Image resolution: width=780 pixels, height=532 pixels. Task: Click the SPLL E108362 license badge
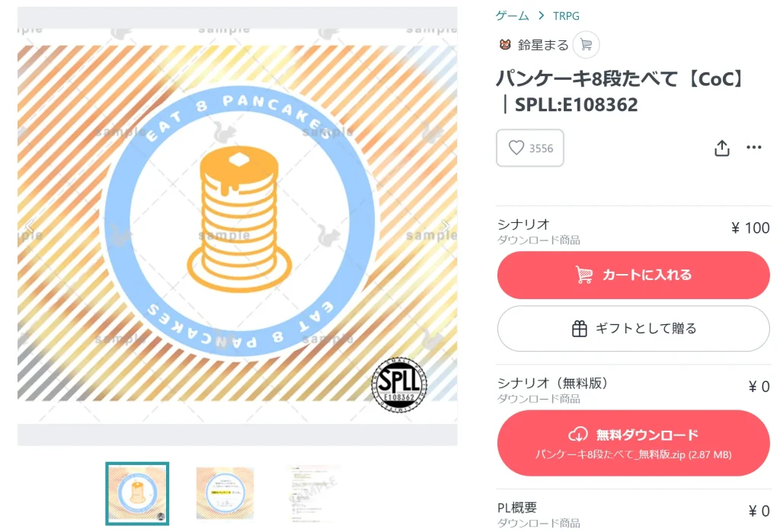pos(399,385)
